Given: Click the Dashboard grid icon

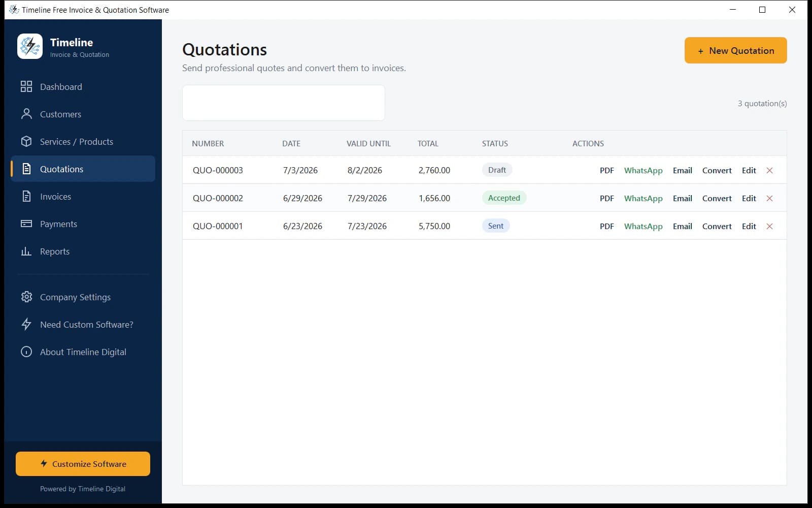Looking at the screenshot, I should tap(26, 86).
